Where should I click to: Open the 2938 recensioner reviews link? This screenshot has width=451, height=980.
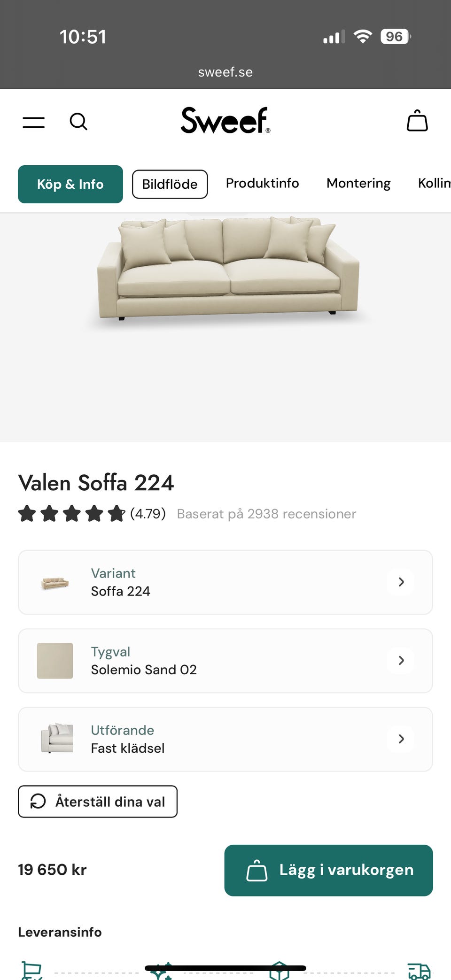coord(266,514)
